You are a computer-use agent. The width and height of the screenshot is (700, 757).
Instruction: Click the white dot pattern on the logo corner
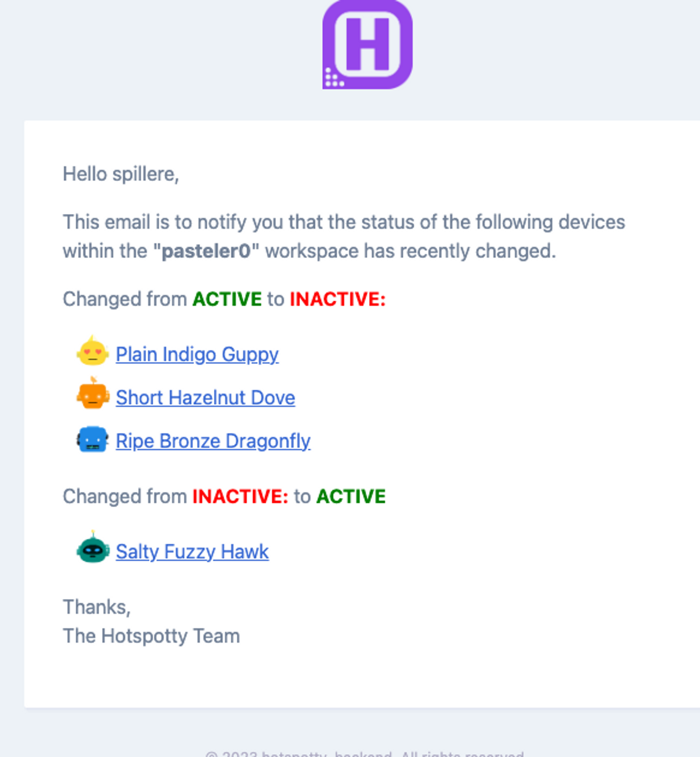coord(334,78)
